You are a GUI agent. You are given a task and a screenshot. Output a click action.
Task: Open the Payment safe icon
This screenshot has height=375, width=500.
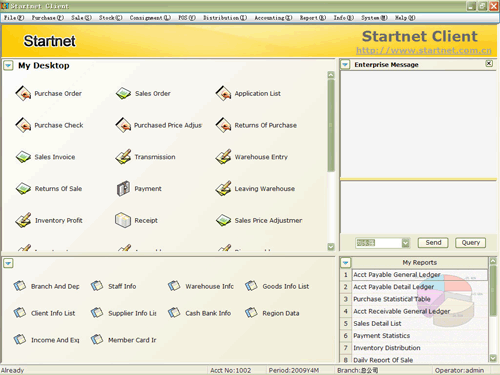123,188
